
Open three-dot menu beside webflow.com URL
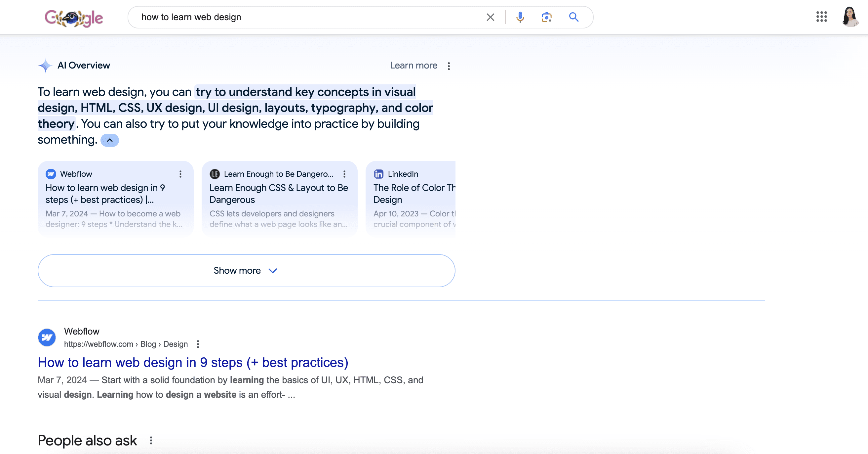pos(198,344)
